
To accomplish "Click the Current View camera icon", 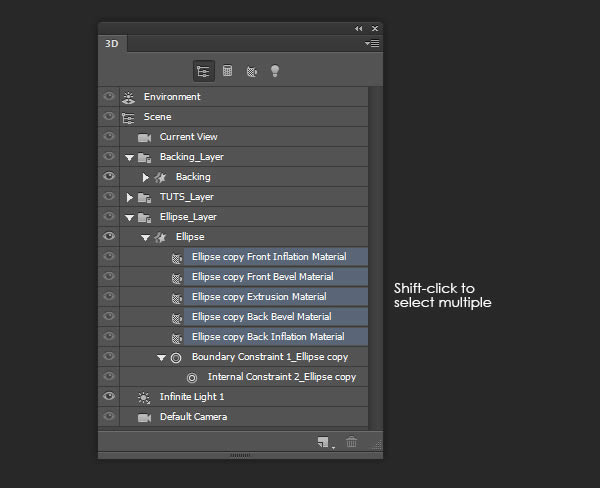I will tap(144, 137).
